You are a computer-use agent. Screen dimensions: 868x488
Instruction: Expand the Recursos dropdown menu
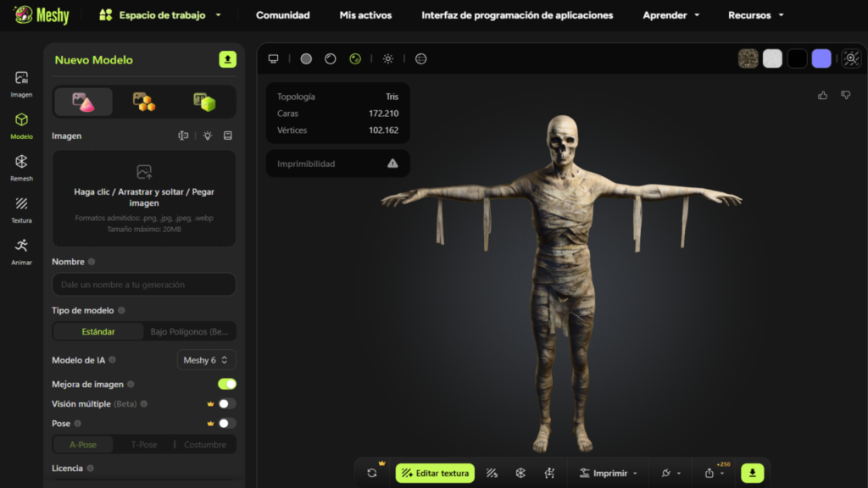tap(755, 15)
